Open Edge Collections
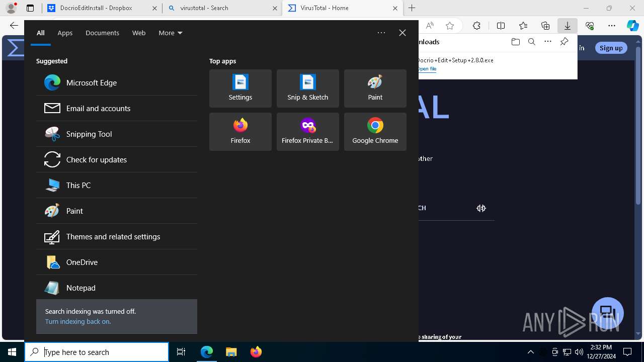 545,26
